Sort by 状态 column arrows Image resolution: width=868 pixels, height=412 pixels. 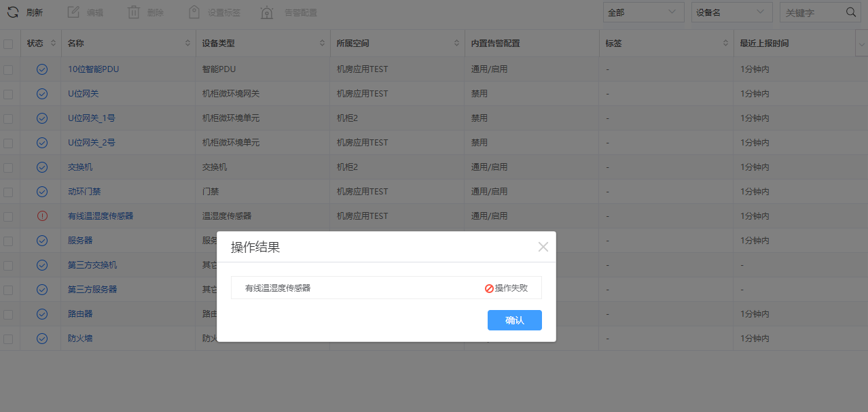(53, 44)
